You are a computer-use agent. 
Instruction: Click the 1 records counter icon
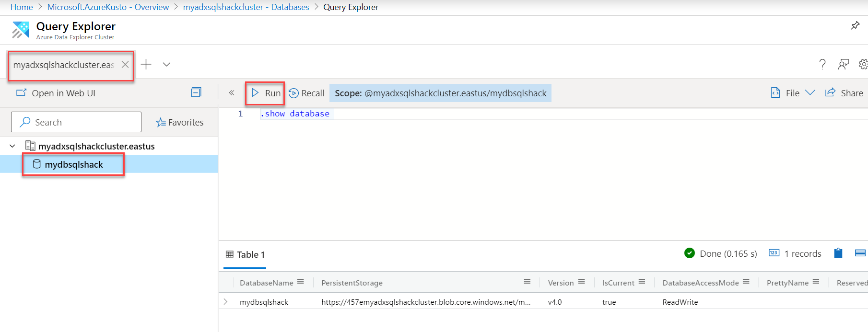[x=774, y=253]
